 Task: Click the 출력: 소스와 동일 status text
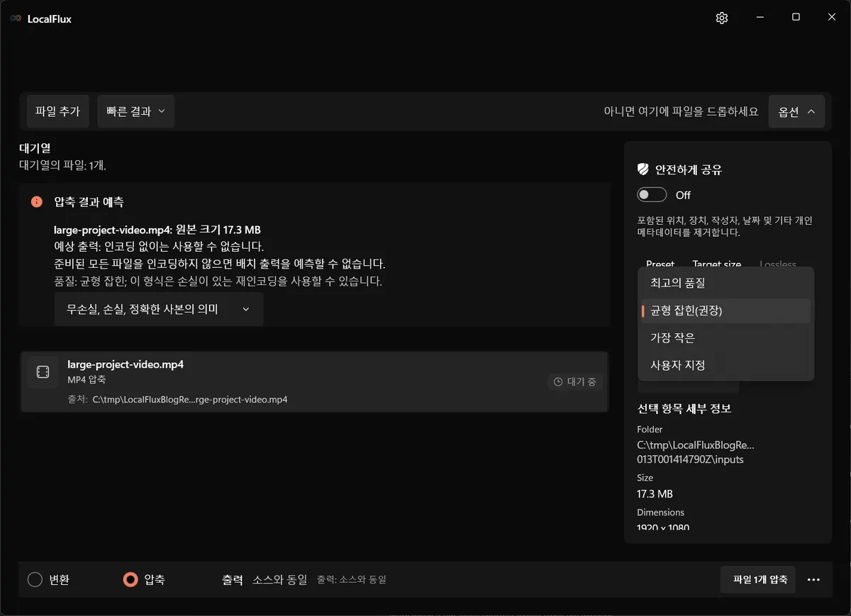351,580
